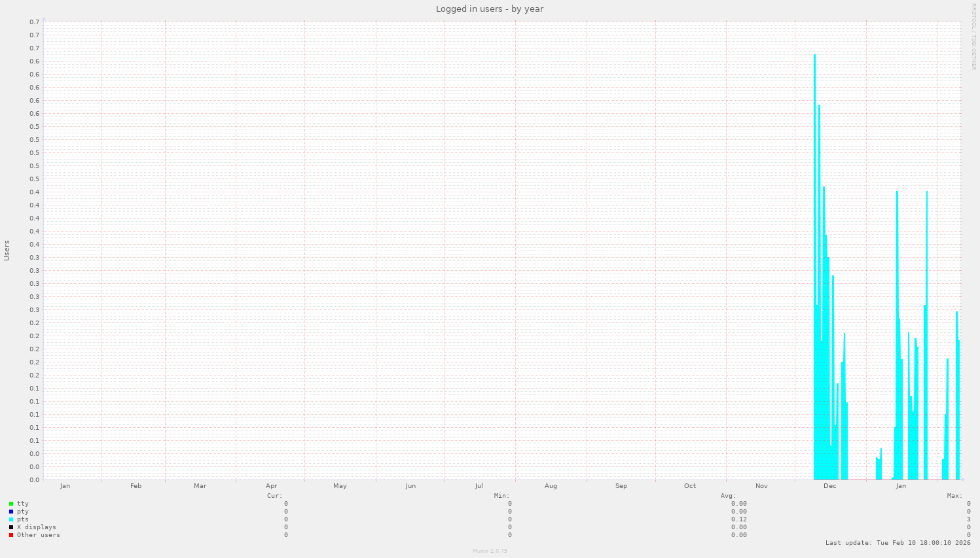Expand the Avg: column header
The width and height of the screenshot is (980, 558).
point(729,495)
